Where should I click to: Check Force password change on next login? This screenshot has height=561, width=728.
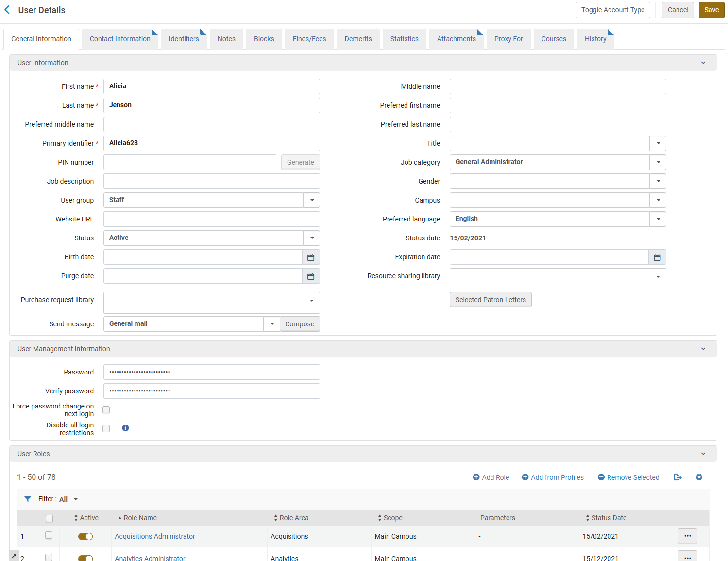pos(106,409)
